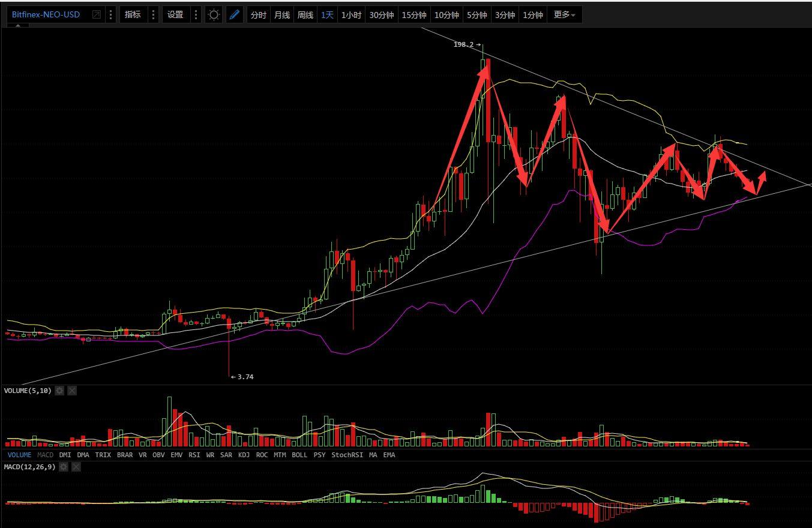Select the DMA indicator
The width and height of the screenshot is (812, 528).
click(x=83, y=455)
